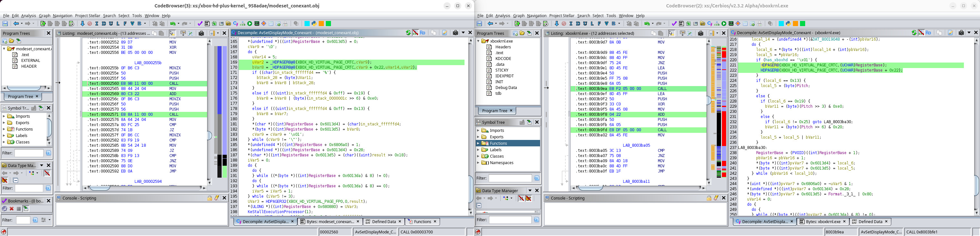Open the Data Type Manager dropdown menu, right window
Image resolution: width=980 pixels, height=236 pixels.
pyautogui.click(x=530, y=191)
